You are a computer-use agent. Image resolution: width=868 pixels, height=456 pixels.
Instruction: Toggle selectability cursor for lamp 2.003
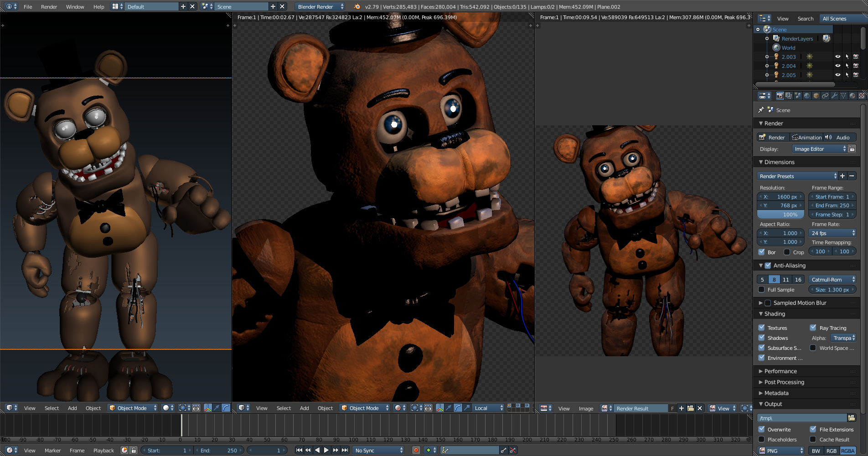(847, 56)
